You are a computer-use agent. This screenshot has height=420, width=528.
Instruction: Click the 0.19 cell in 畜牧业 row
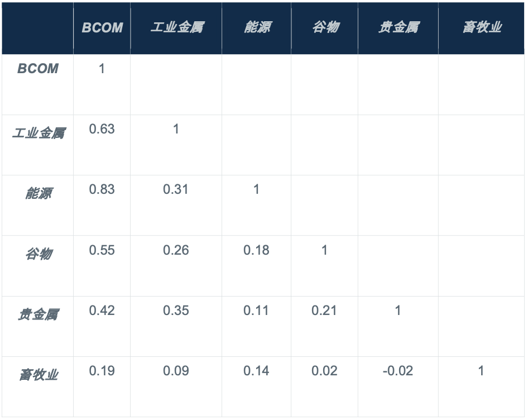click(x=102, y=370)
